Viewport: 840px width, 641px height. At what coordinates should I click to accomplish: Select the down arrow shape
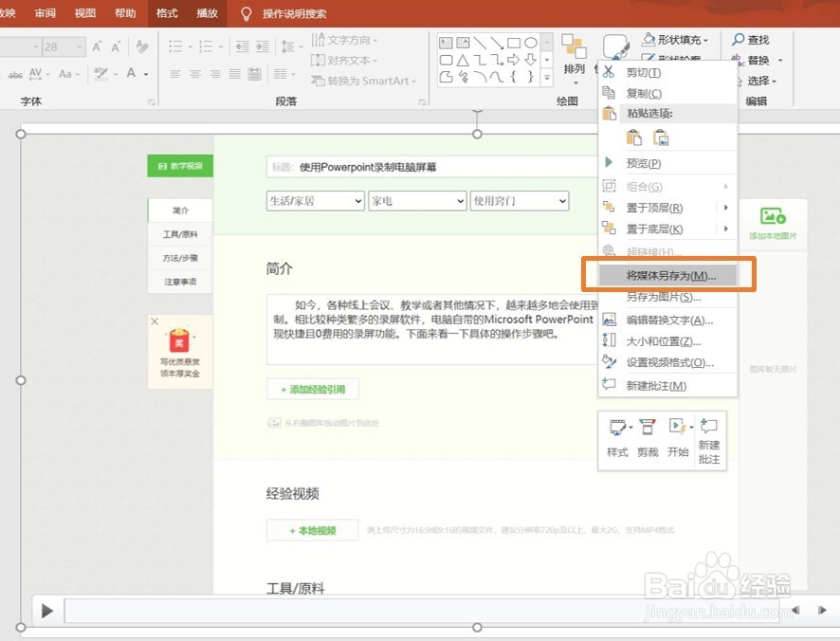pos(530,60)
